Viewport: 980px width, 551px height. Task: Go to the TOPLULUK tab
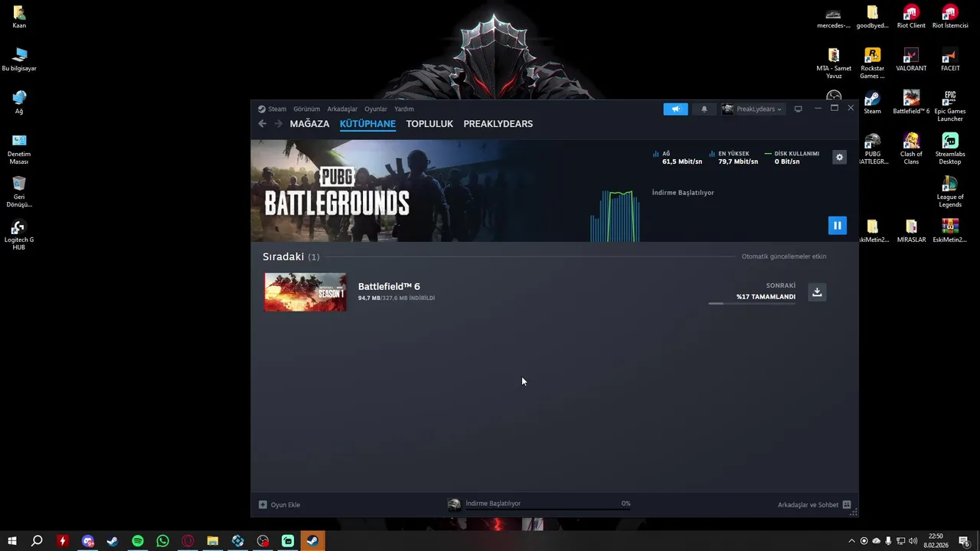pyautogui.click(x=430, y=123)
